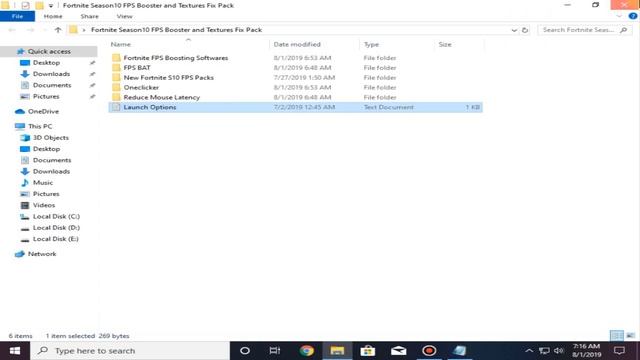Sort files by Size column
Viewport: 640px width, 360px height.
pos(445,44)
